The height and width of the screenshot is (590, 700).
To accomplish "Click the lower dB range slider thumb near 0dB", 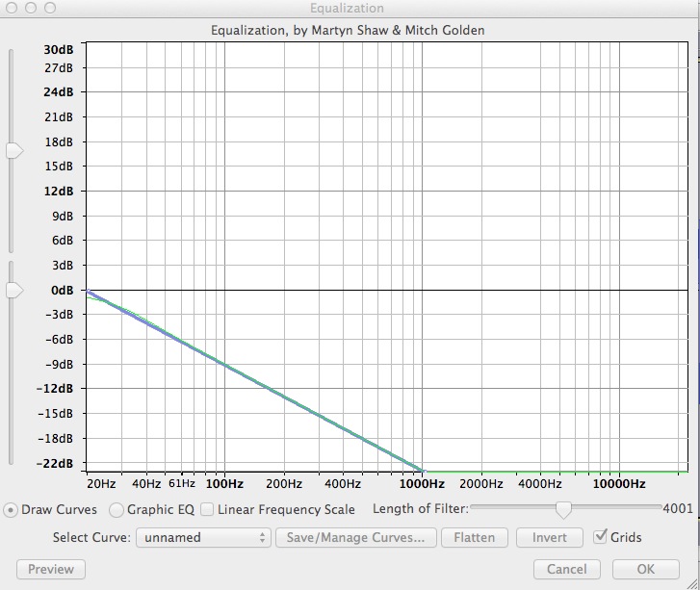I will point(14,290).
